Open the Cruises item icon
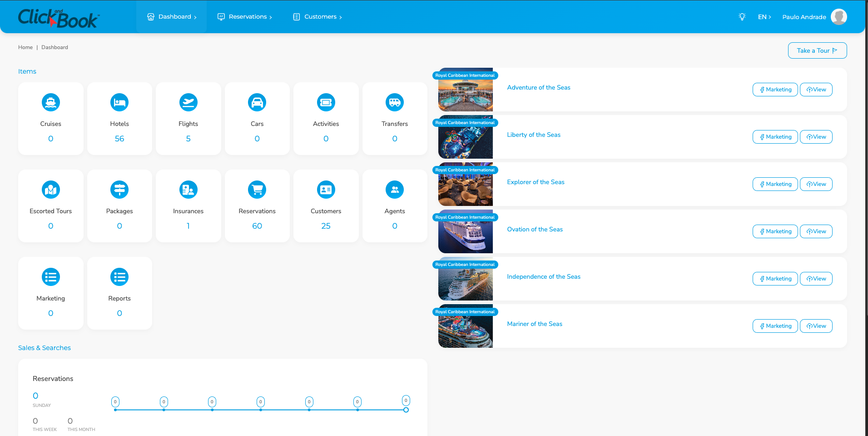 point(50,102)
